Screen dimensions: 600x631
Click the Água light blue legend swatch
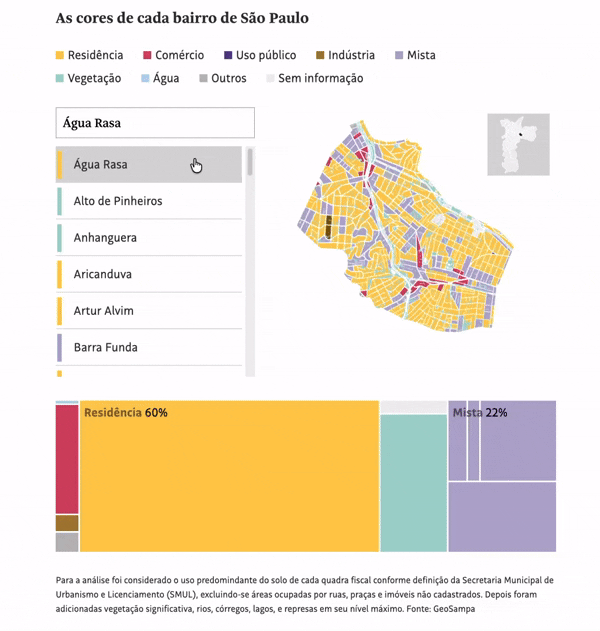[145, 78]
